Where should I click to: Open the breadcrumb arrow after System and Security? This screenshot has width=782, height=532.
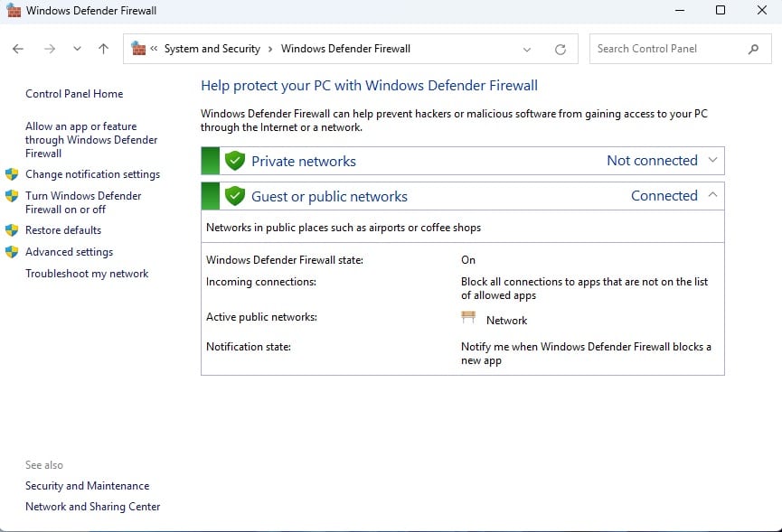(x=270, y=49)
